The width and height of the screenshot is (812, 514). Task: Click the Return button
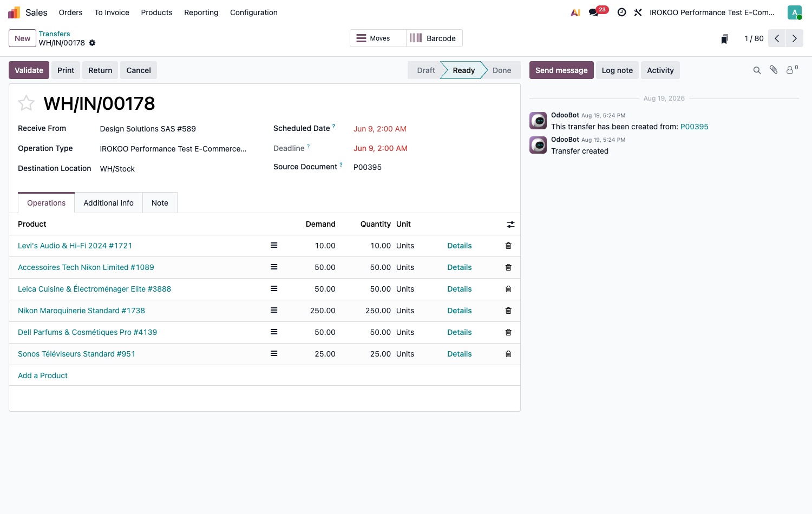pos(100,70)
